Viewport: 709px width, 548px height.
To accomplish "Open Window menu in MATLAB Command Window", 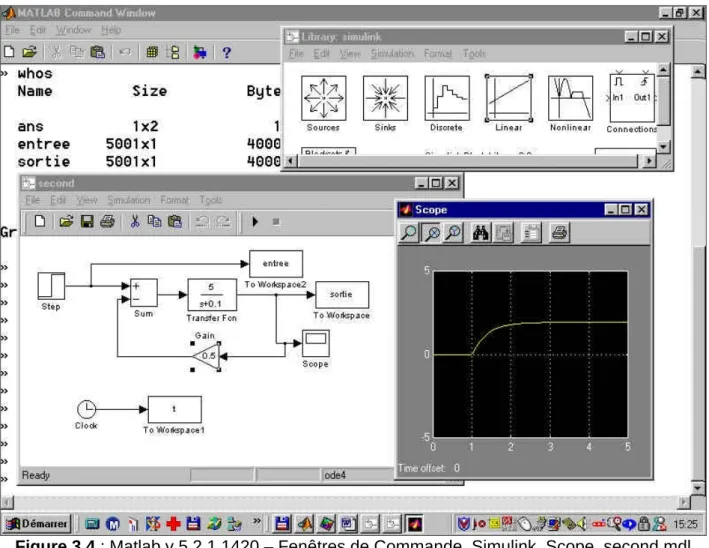I will click(74, 30).
